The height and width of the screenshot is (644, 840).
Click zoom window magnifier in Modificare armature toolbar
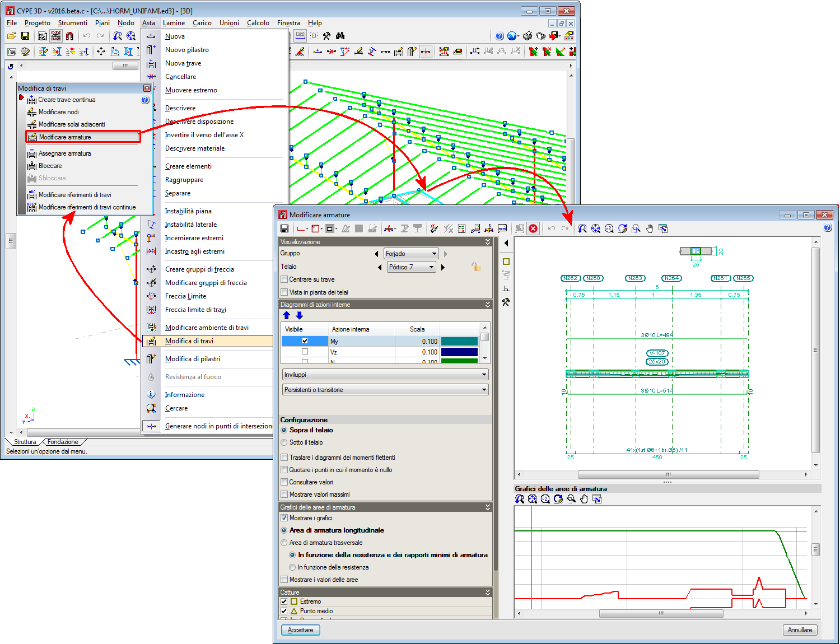coord(636,228)
